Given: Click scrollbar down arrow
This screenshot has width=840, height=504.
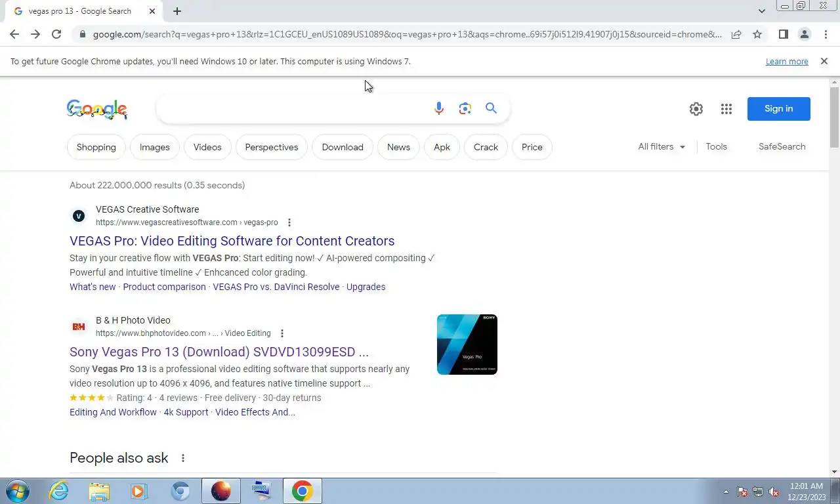Looking at the screenshot, I should (834, 472).
